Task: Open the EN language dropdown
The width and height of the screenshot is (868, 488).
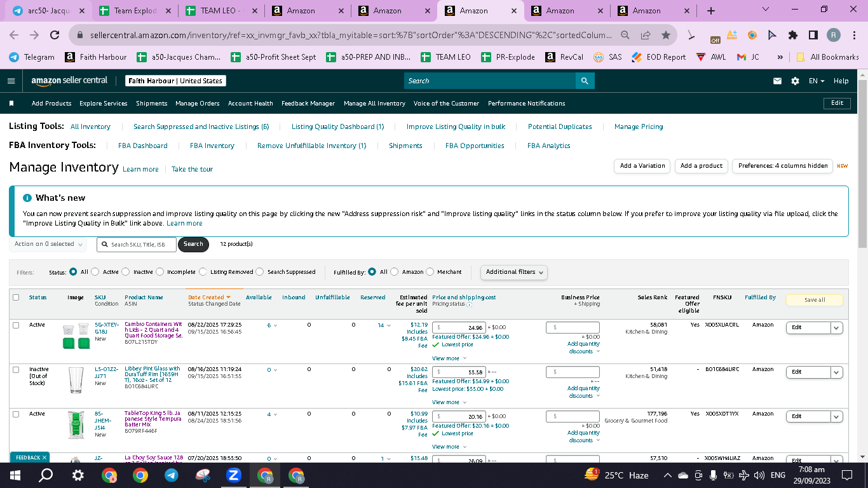Action: pos(817,81)
